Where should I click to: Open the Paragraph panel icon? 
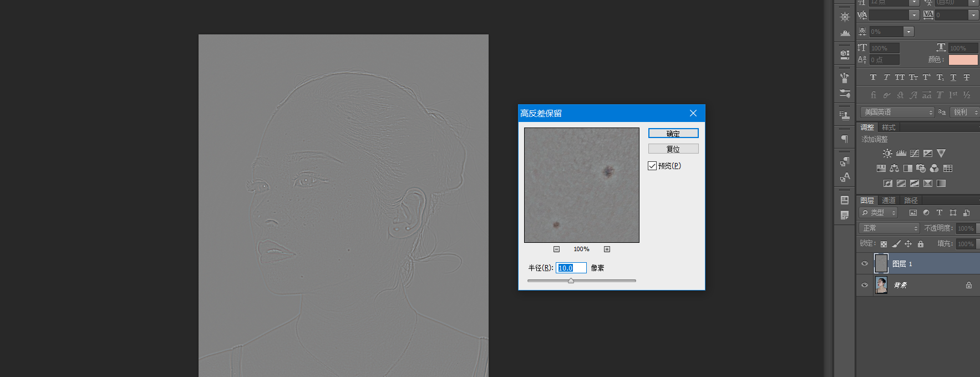click(845, 139)
